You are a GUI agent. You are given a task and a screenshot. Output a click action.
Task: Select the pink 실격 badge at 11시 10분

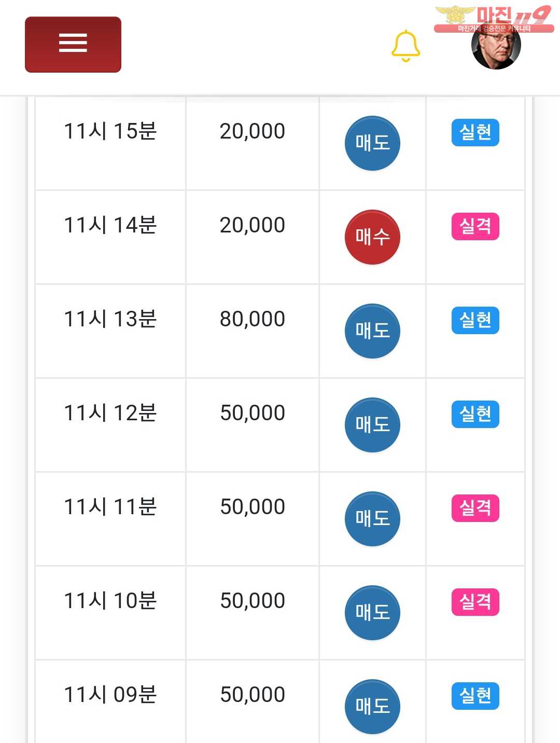[x=475, y=602]
